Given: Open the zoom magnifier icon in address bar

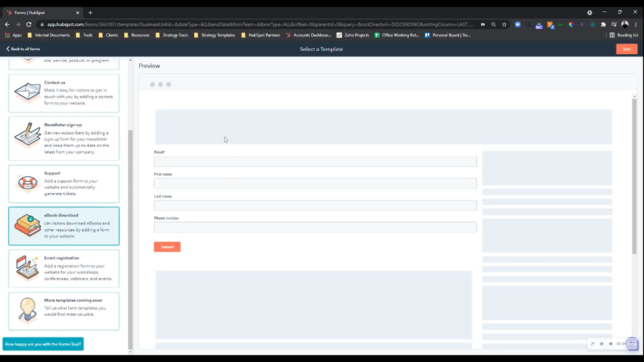Looking at the screenshot, I should tap(493, 24).
